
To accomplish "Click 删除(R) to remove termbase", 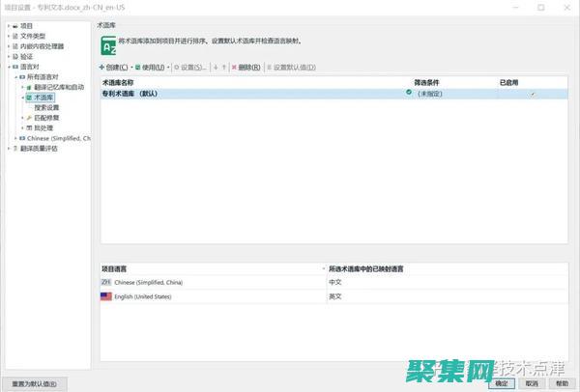I will [x=246, y=68].
